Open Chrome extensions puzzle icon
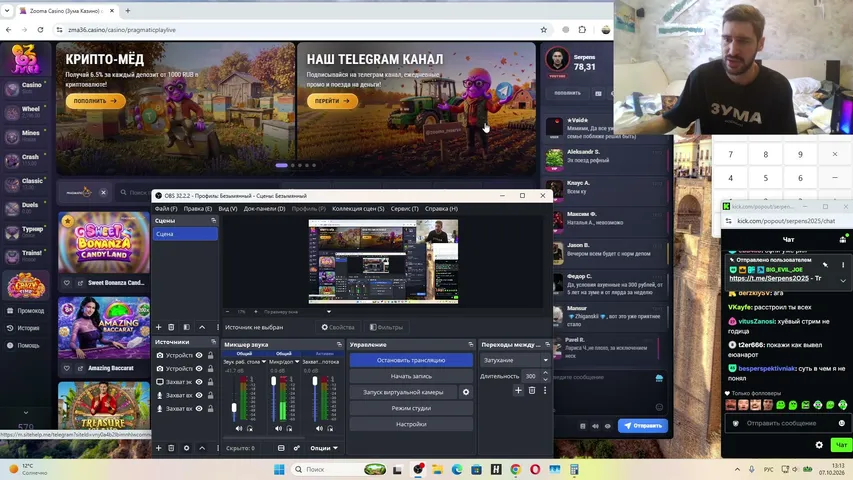Image resolution: width=853 pixels, height=480 pixels. coord(582,30)
